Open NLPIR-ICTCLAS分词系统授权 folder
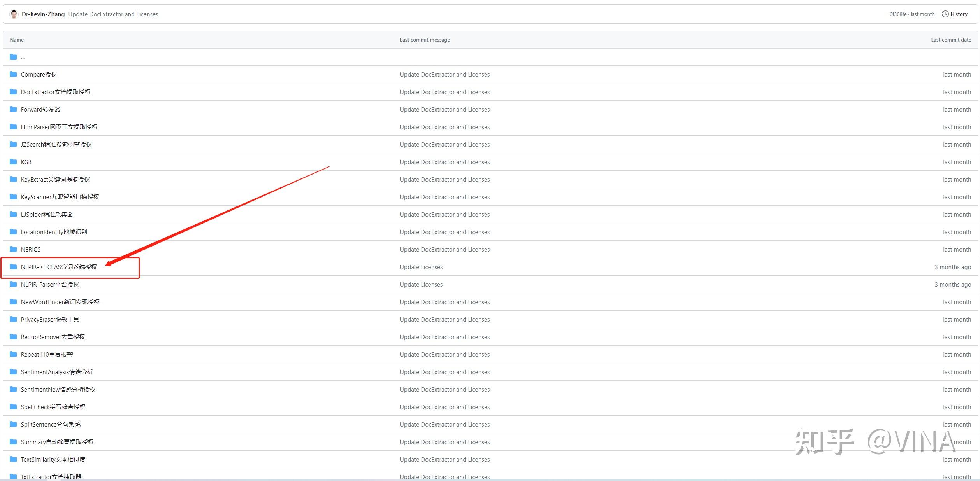The image size is (980, 481). click(59, 267)
